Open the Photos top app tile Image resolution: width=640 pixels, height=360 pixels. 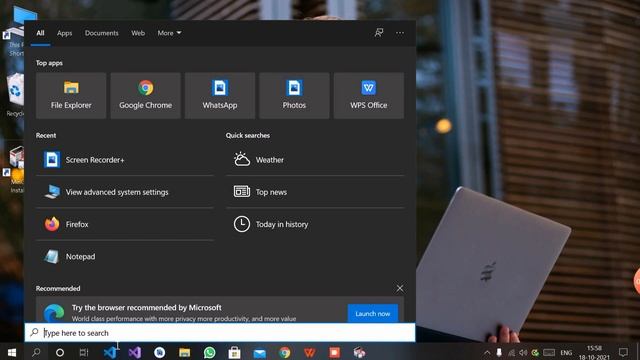coord(294,96)
